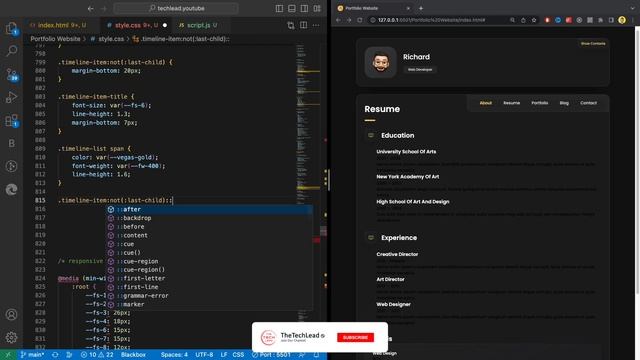Select ::marker suggestion
The height and width of the screenshot is (360, 640).
[x=209, y=304]
